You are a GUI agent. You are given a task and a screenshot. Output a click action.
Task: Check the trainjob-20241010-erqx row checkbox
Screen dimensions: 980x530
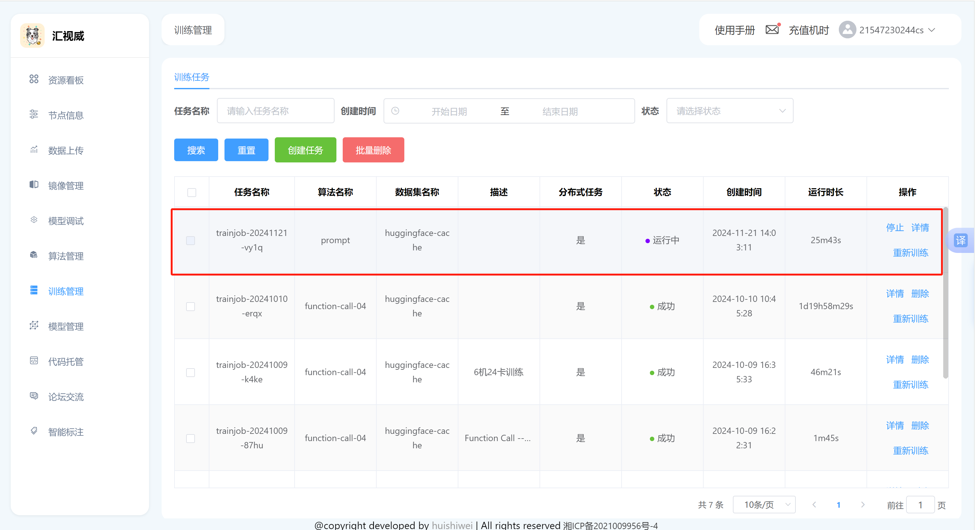[x=191, y=306]
